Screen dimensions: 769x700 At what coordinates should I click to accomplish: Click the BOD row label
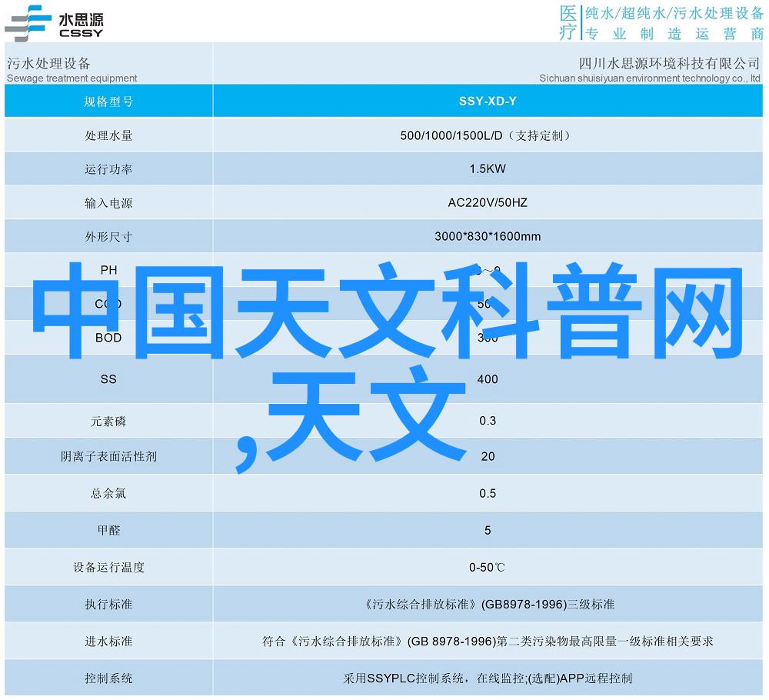[108, 338]
